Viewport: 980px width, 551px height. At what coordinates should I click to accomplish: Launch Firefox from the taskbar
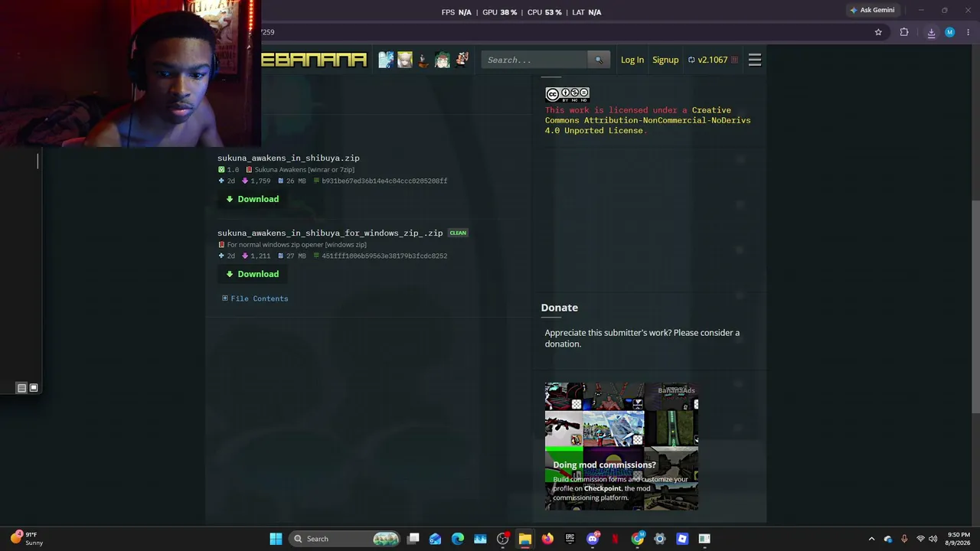[x=547, y=539]
